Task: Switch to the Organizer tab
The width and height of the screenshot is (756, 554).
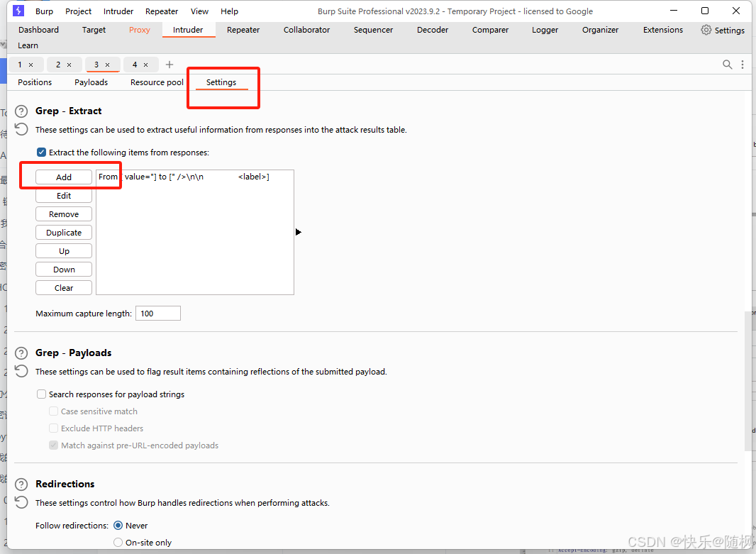Action: 600,30
